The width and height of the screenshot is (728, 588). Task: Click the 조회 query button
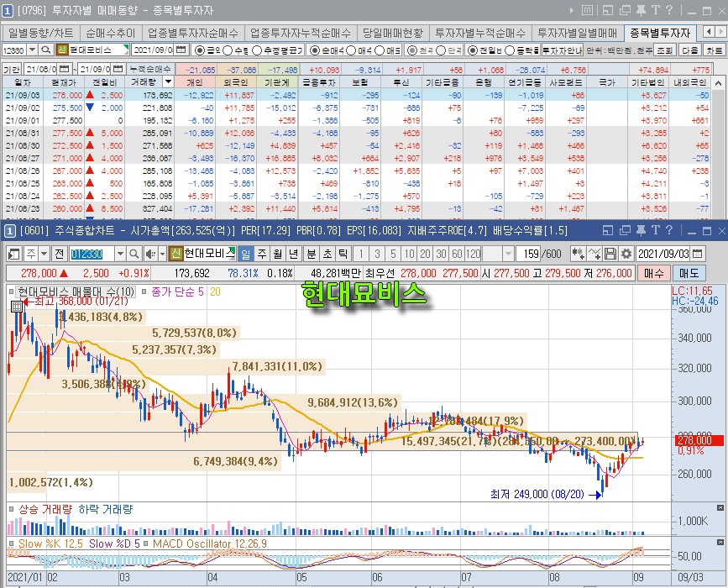[x=664, y=50]
